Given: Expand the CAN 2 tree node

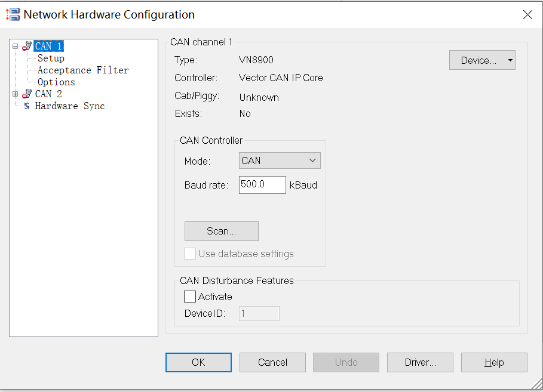Looking at the screenshot, I should click(x=15, y=94).
